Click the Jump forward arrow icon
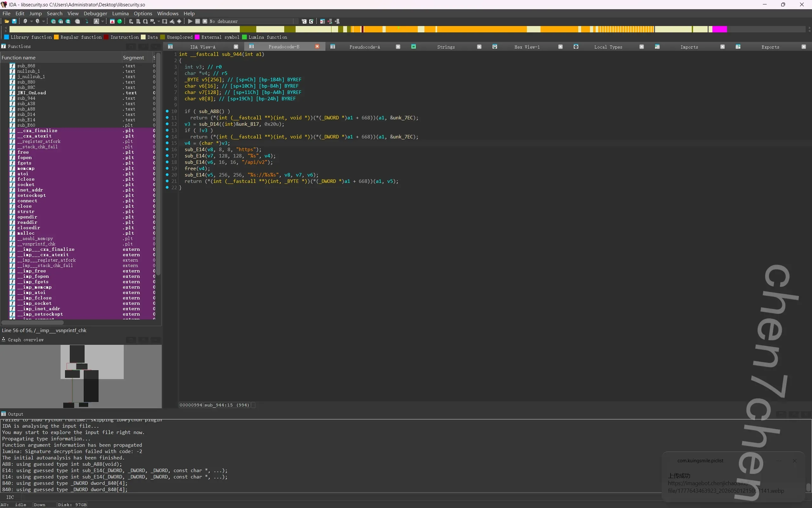812x508 pixels. coord(37,21)
